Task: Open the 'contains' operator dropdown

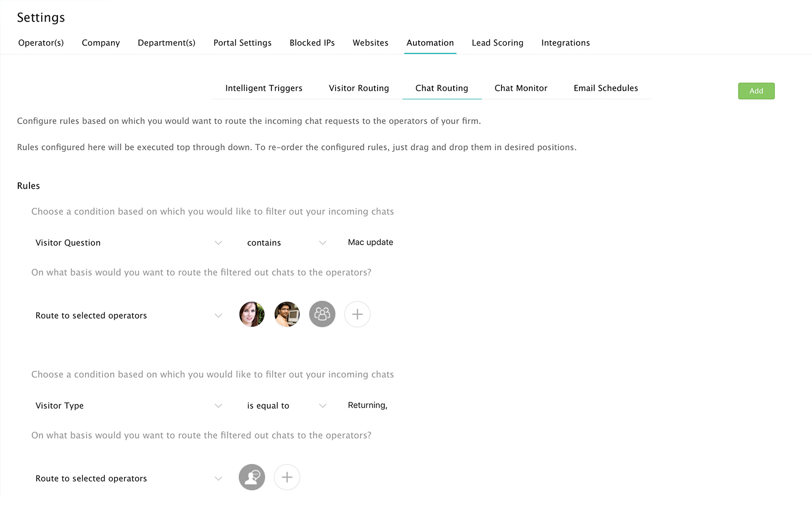Action: click(286, 243)
